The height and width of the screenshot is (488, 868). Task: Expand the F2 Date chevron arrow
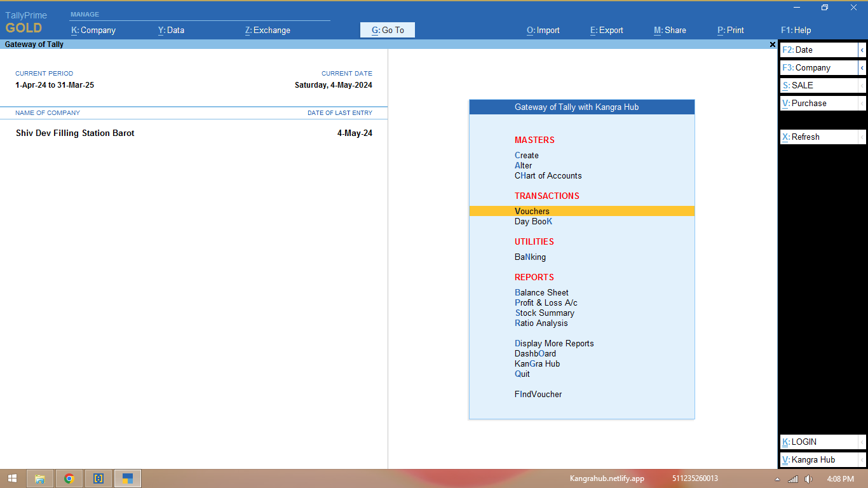(x=862, y=50)
